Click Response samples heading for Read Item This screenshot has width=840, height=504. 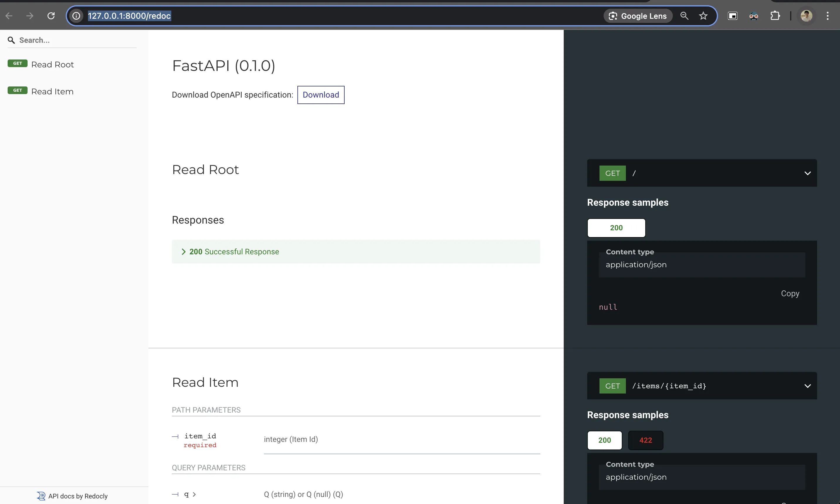(x=628, y=415)
